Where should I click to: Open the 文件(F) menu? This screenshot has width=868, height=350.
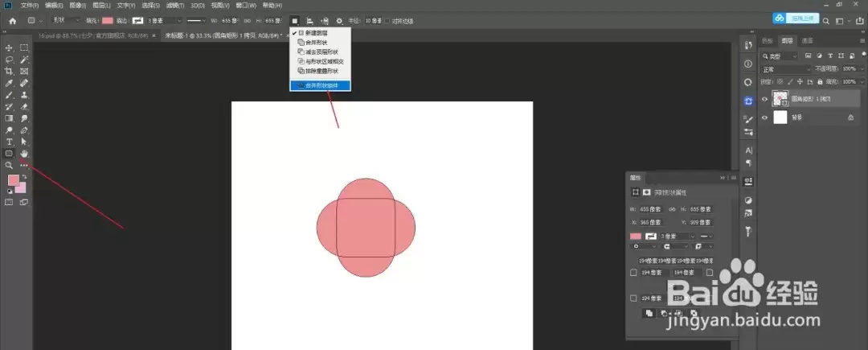(30, 5)
